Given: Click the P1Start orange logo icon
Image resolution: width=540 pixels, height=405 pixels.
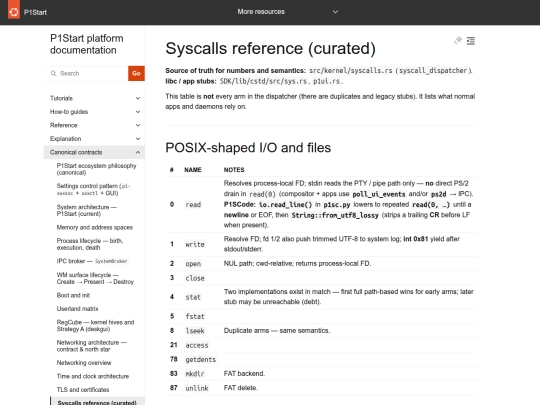Looking at the screenshot, I should 14,11.
